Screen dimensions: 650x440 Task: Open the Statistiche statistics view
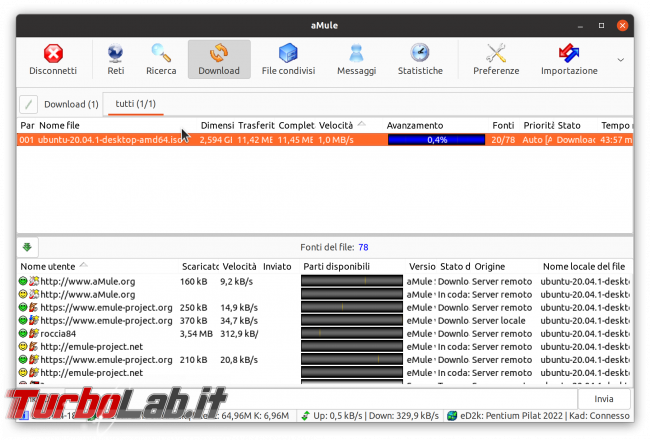(x=420, y=59)
